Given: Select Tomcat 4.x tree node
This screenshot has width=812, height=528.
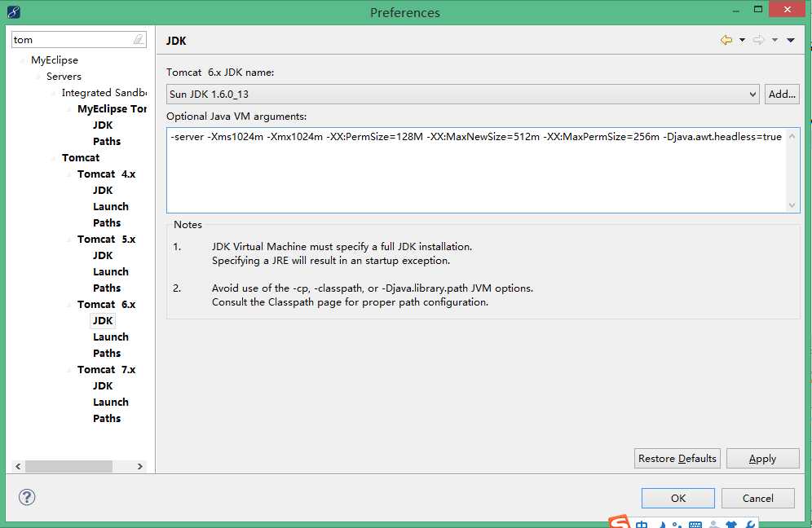Looking at the screenshot, I should point(106,174).
